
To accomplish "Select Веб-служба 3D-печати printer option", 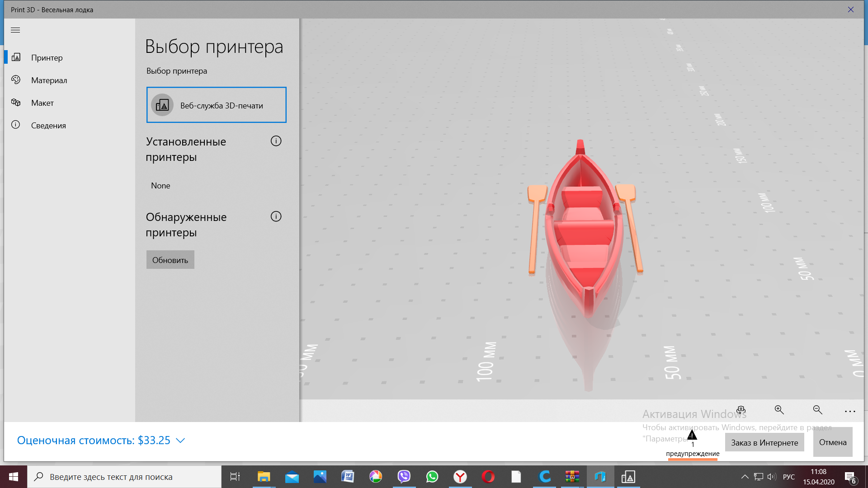I will (x=216, y=105).
